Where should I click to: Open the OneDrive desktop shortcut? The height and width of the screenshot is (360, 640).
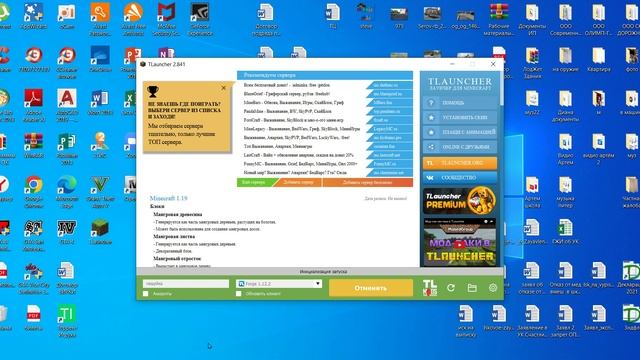(100, 59)
